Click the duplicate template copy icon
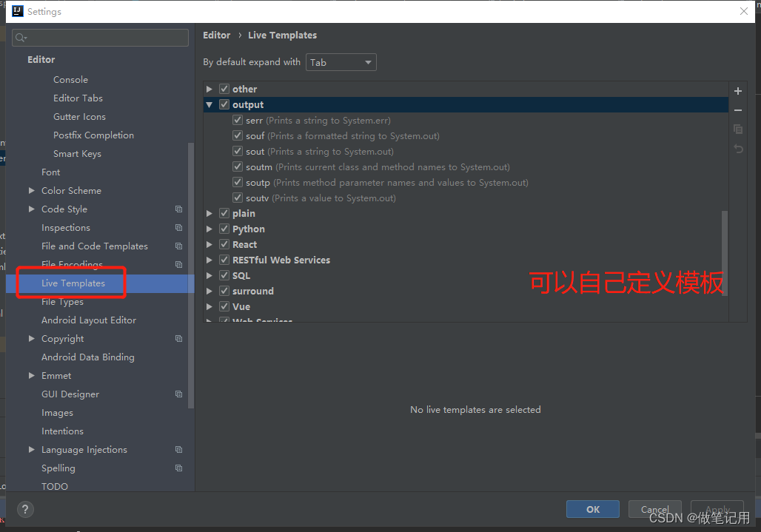Screen dimensions: 761x532 point(738,129)
